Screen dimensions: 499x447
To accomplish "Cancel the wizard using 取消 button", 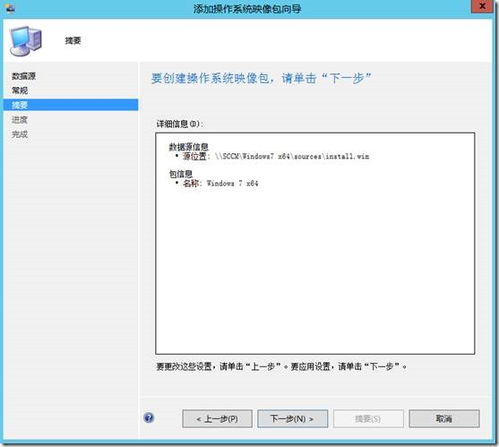I will [x=444, y=419].
